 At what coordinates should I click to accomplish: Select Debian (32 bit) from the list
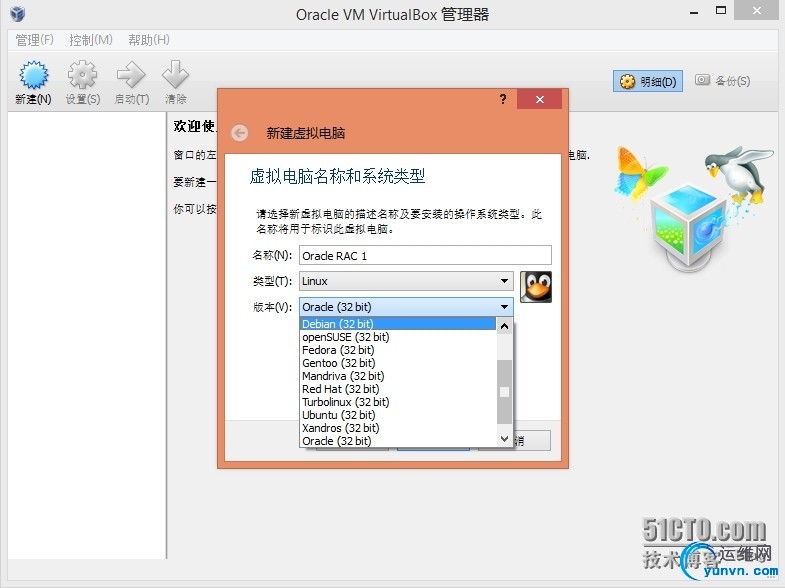click(398, 324)
